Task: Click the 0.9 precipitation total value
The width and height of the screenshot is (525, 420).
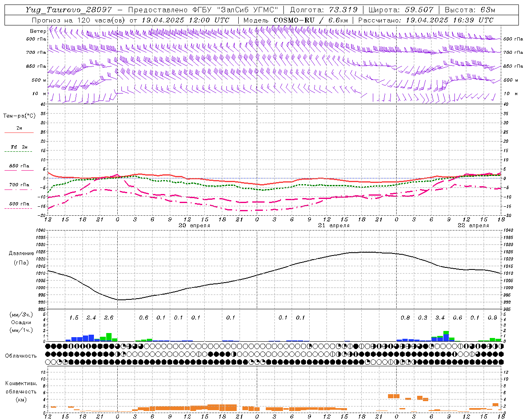Action: point(493,318)
